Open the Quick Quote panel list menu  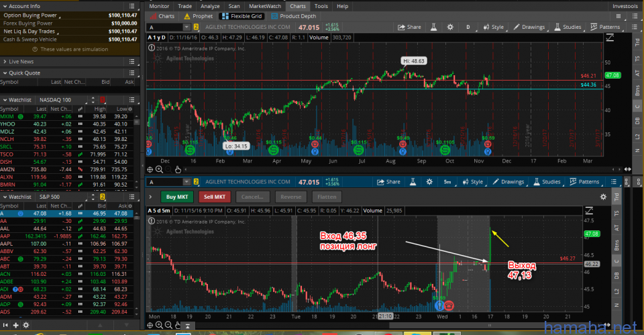point(132,73)
